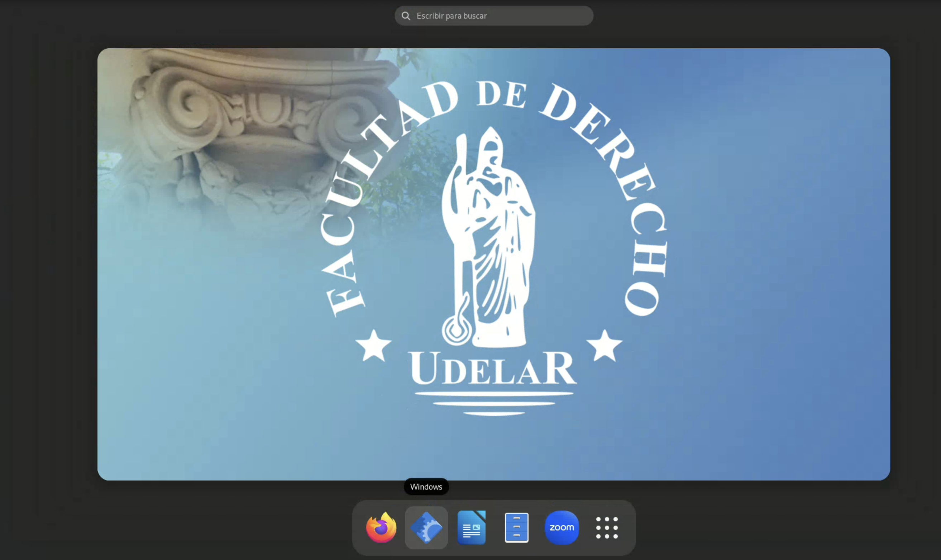Open LibreOffice Writer from the dock
The width and height of the screenshot is (941, 560).
pyautogui.click(x=471, y=527)
